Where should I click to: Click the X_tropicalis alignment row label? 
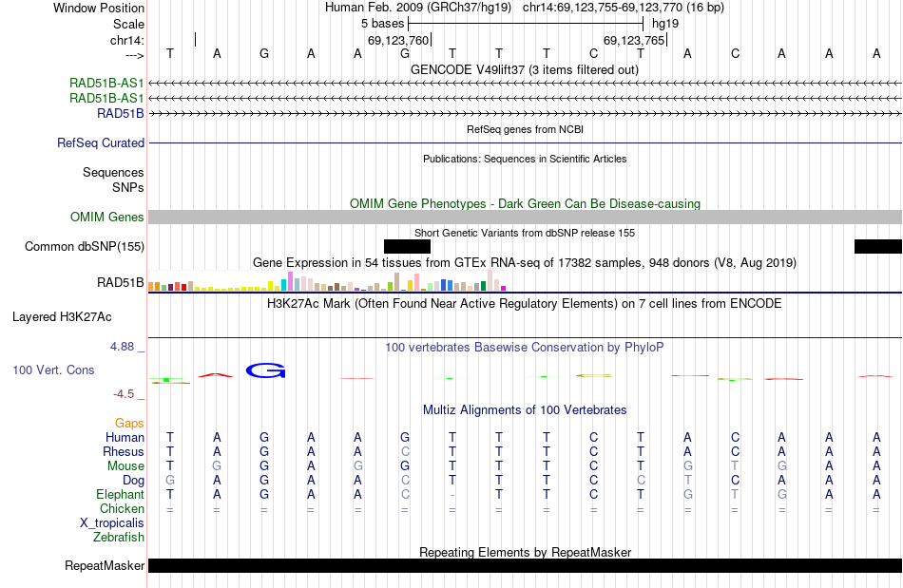pos(112,523)
